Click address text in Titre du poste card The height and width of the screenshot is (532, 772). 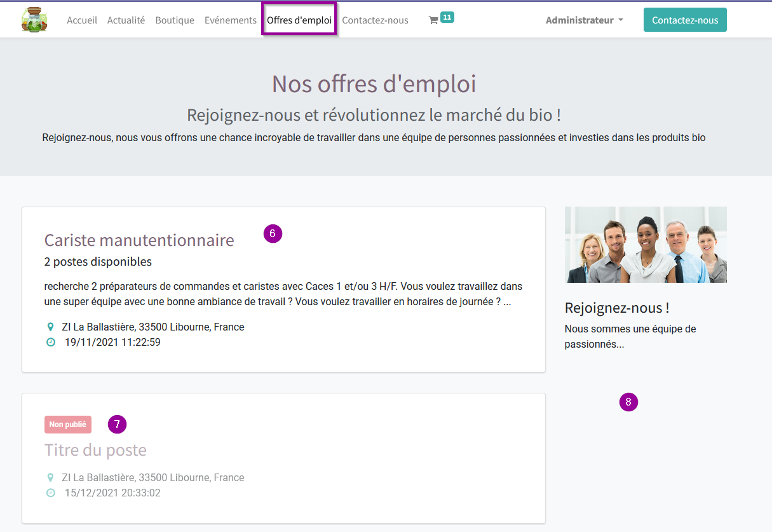(x=153, y=478)
